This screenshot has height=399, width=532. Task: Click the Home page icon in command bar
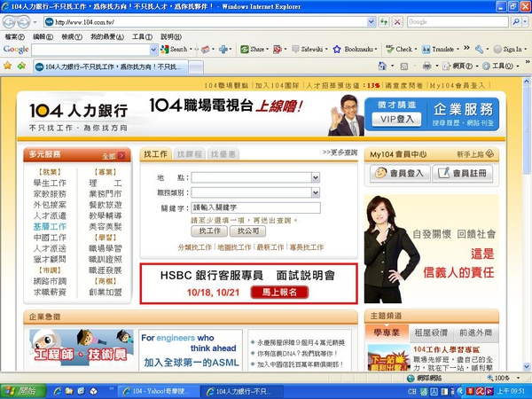tap(382, 66)
